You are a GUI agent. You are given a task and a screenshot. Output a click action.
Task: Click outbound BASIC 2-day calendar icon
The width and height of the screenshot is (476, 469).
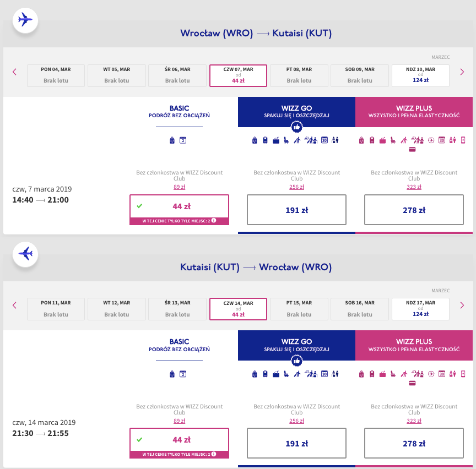pos(183,140)
